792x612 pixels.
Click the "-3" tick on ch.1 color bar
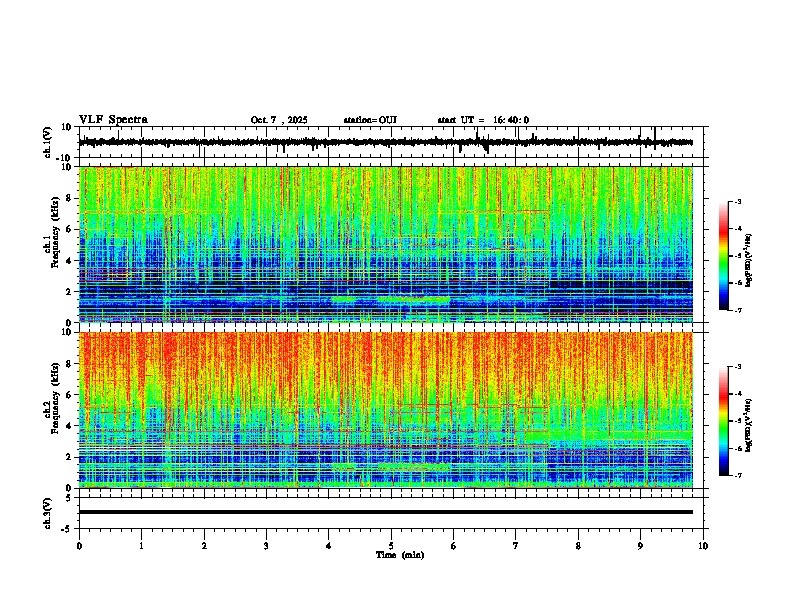[x=737, y=202]
